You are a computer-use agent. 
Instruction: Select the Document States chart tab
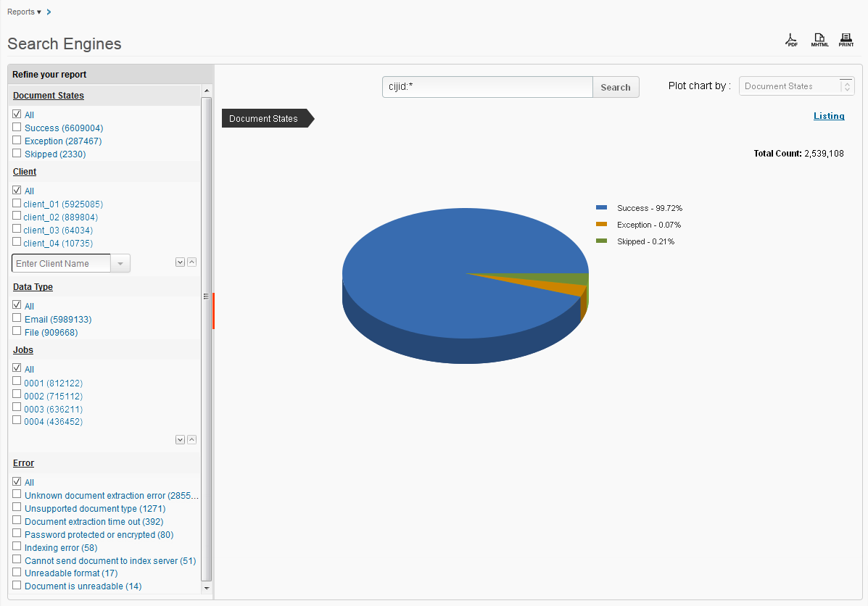(264, 118)
